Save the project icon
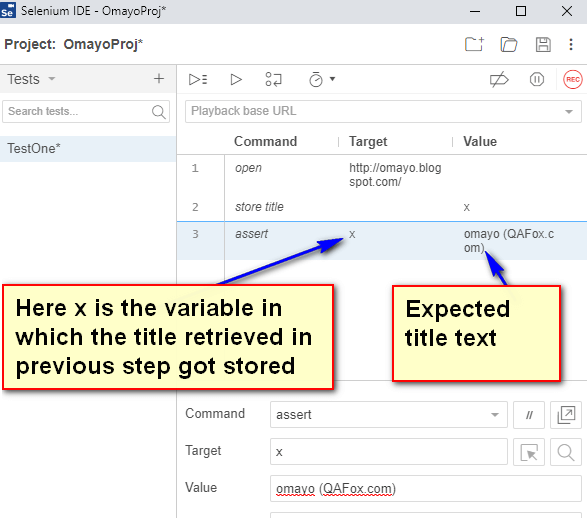587x518 pixels. pos(543,45)
